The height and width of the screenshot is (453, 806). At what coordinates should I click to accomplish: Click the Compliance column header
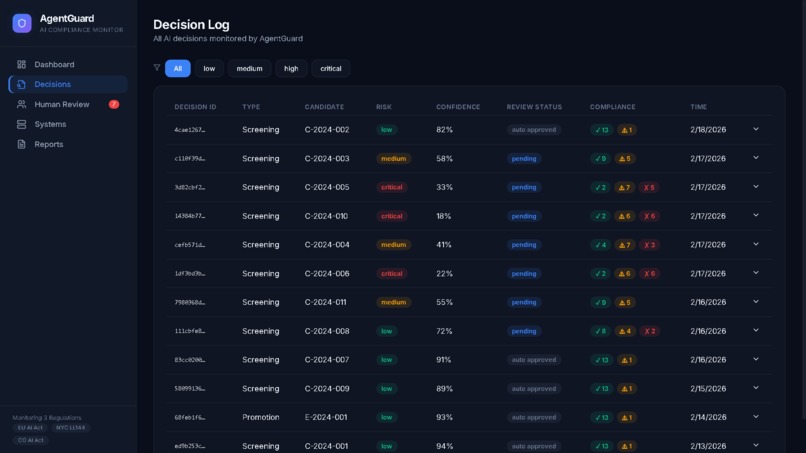point(613,107)
